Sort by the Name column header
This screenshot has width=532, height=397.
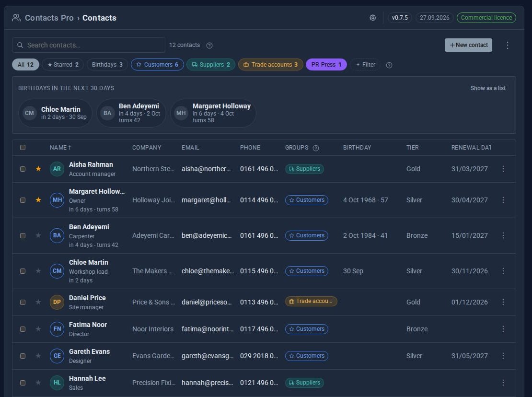pos(60,148)
